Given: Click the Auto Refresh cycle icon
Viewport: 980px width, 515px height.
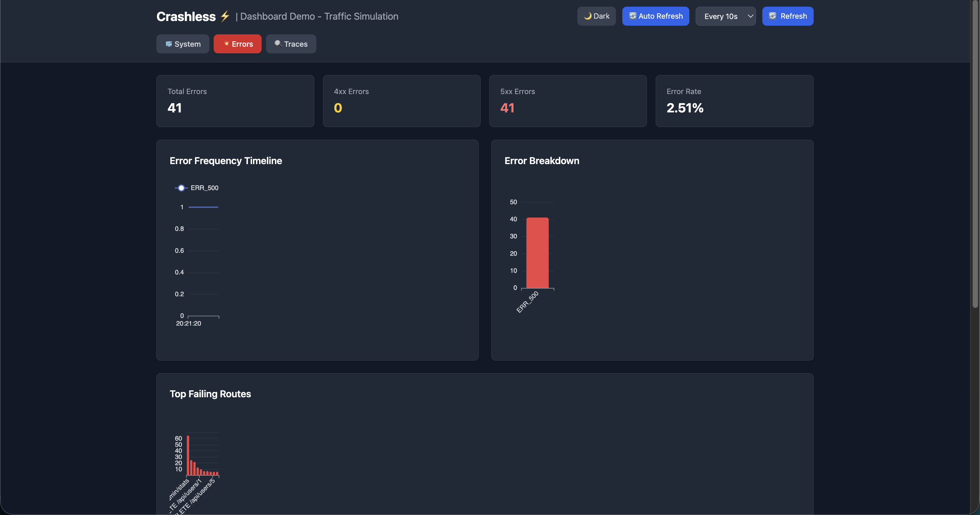Looking at the screenshot, I should tap(632, 16).
